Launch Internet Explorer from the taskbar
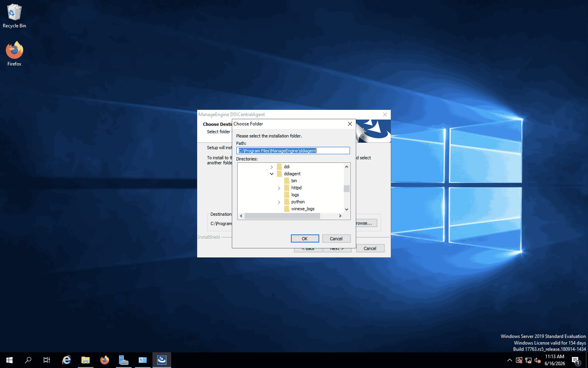 click(x=66, y=360)
